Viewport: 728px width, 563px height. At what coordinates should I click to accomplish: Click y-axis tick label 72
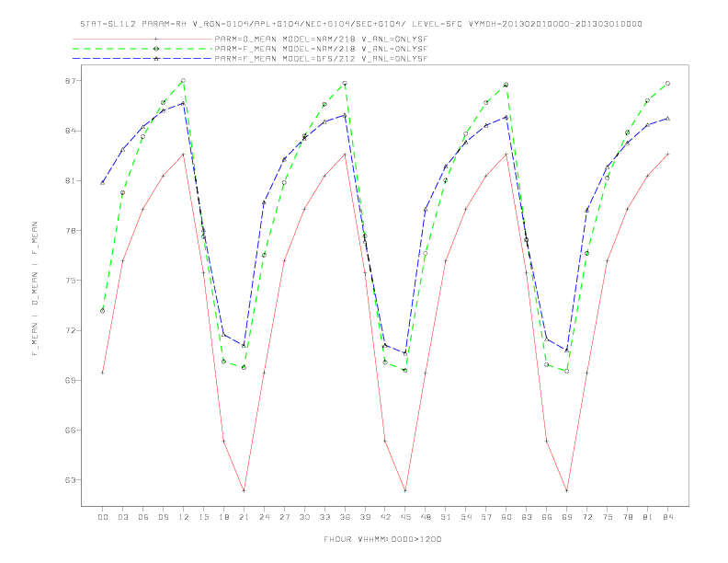pos(70,331)
